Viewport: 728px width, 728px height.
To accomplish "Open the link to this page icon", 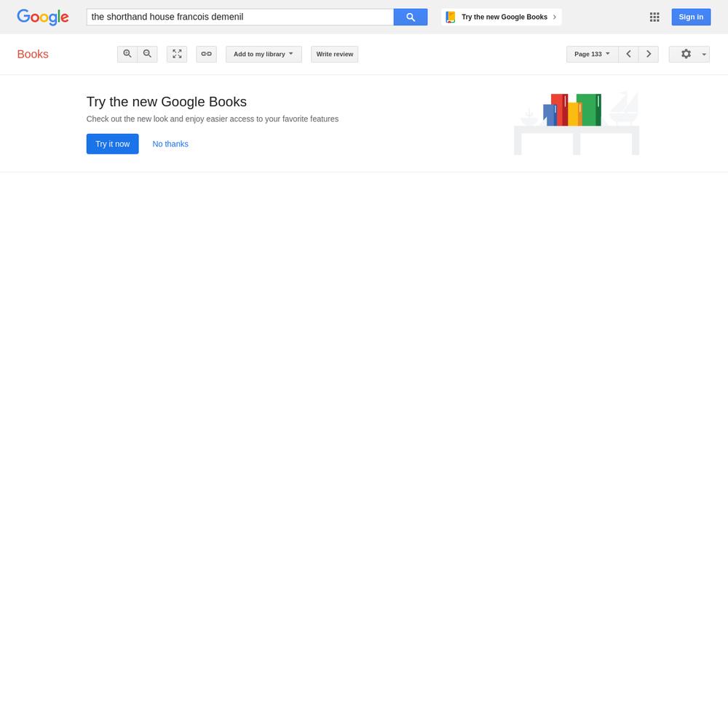I will tap(206, 54).
